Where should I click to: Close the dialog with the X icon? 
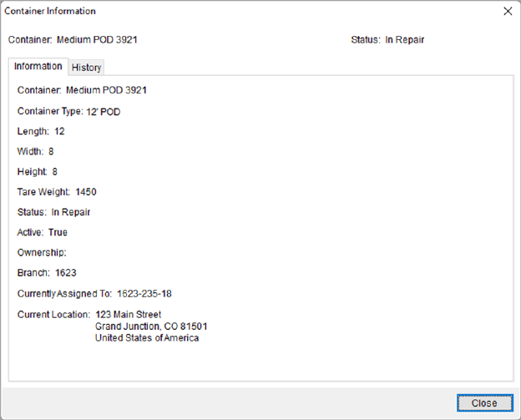(507, 12)
